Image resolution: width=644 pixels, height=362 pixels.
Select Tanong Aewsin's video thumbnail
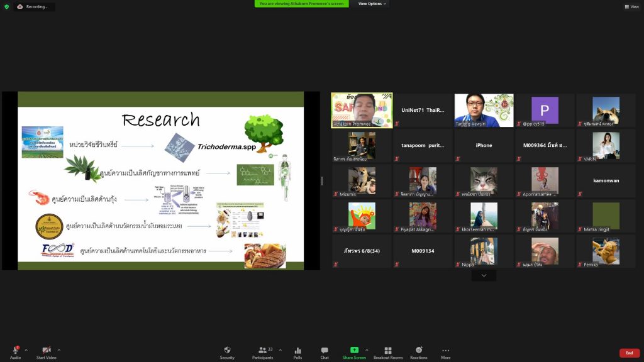pyautogui.click(x=484, y=111)
